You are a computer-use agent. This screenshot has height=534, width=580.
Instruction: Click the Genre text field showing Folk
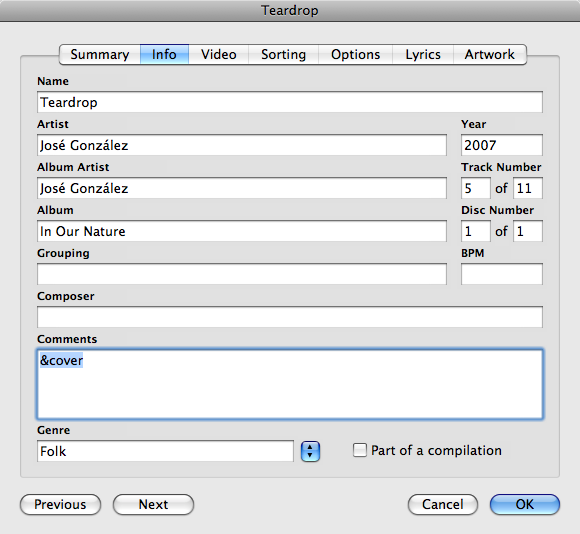tap(165, 451)
